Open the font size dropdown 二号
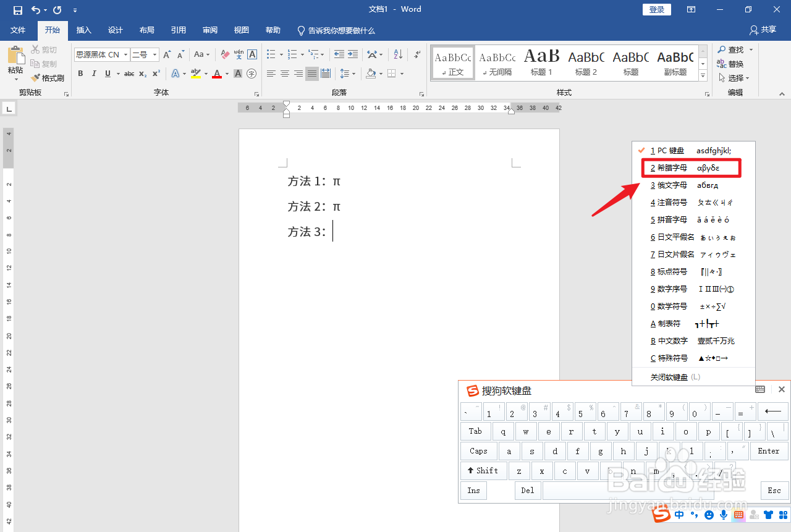Screen dimensions: 791x532 pos(154,54)
